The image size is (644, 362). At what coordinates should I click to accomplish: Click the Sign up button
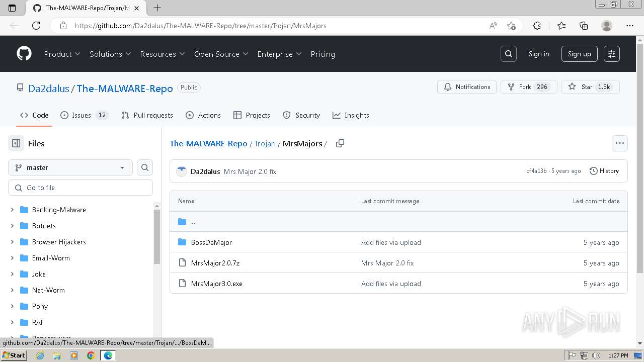[579, 54]
